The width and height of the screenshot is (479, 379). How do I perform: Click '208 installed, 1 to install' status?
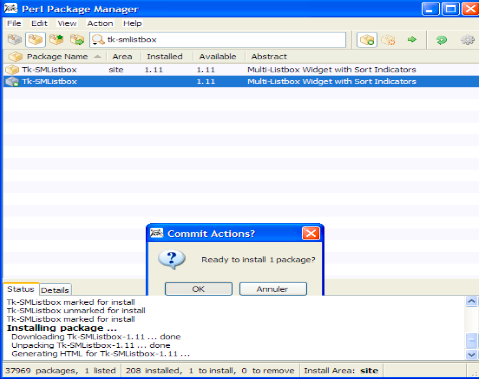[210, 371]
